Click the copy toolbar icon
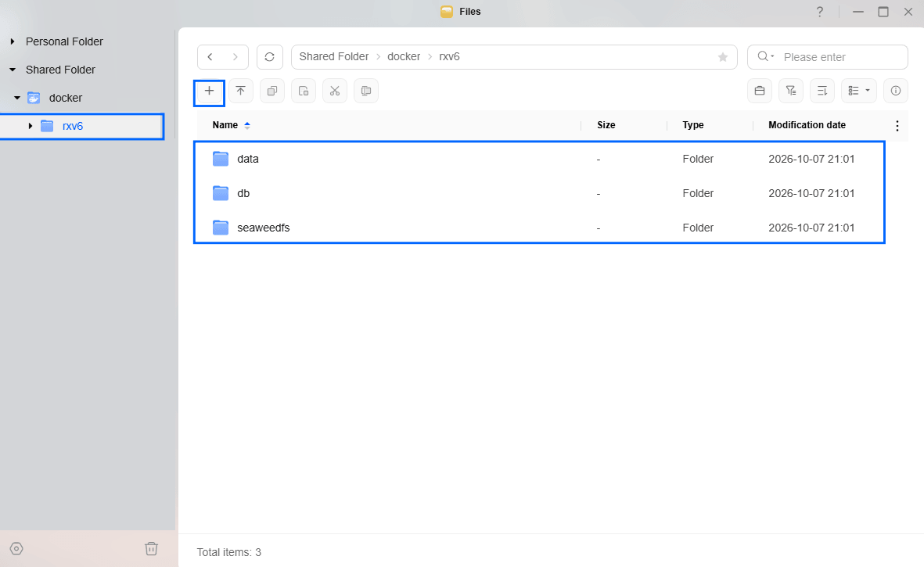This screenshot has height=567, width=924. click(271, 92)
